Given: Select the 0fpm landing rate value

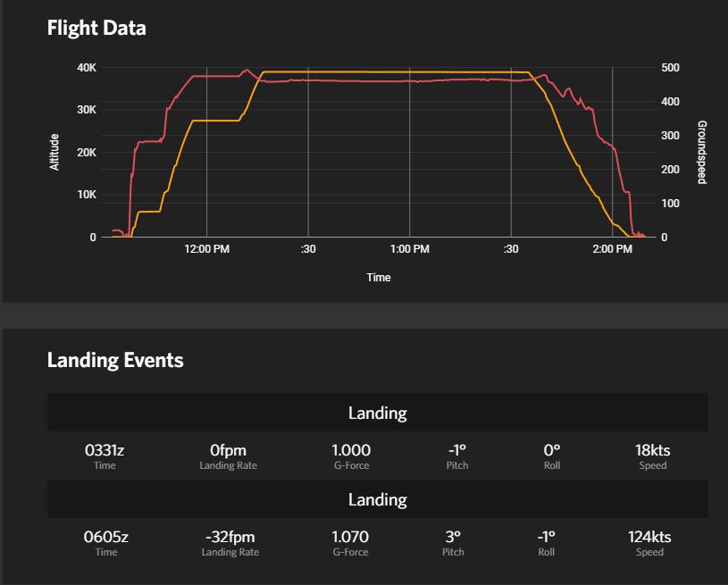Looking at the screenshot, I should [228, 450].
